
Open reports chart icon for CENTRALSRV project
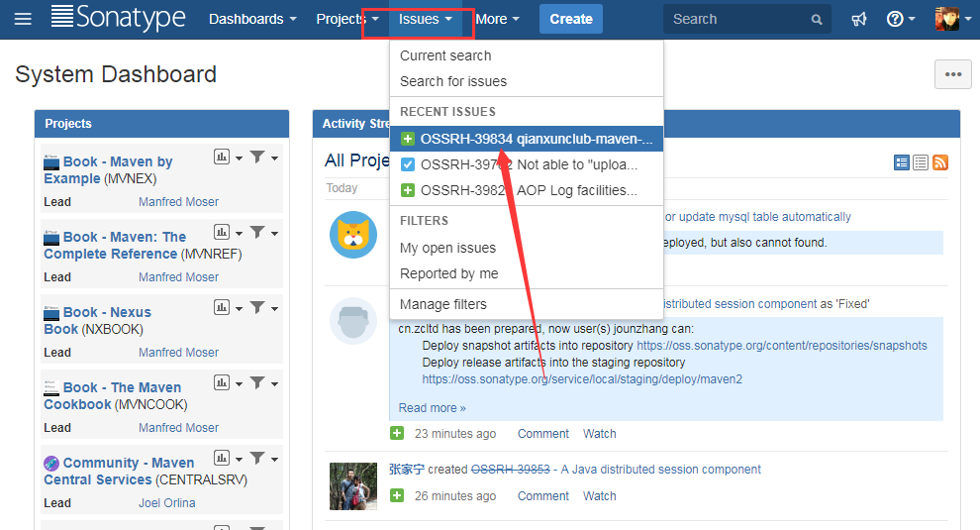(x=222, y=458)
